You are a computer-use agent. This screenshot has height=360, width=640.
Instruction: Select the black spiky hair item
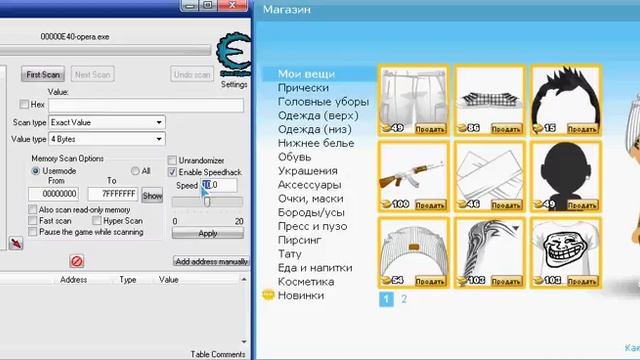pos(566,100)
